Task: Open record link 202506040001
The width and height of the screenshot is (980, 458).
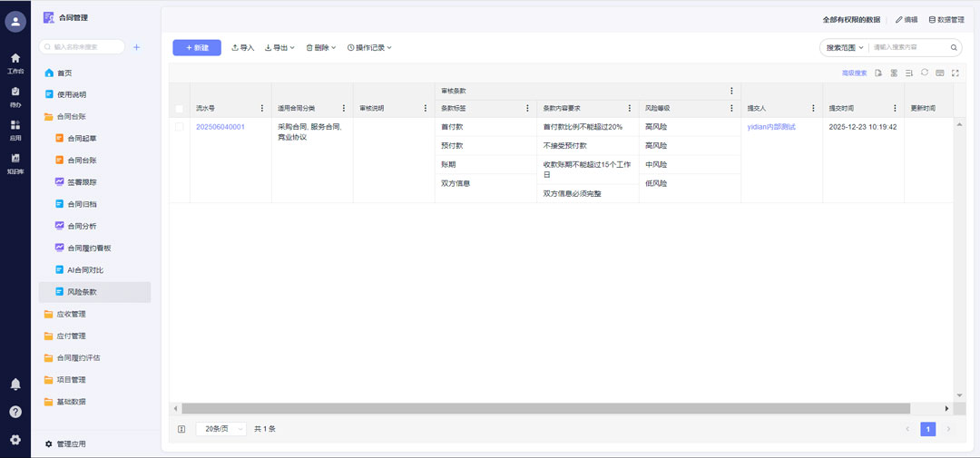Action: tap(220, 127)
